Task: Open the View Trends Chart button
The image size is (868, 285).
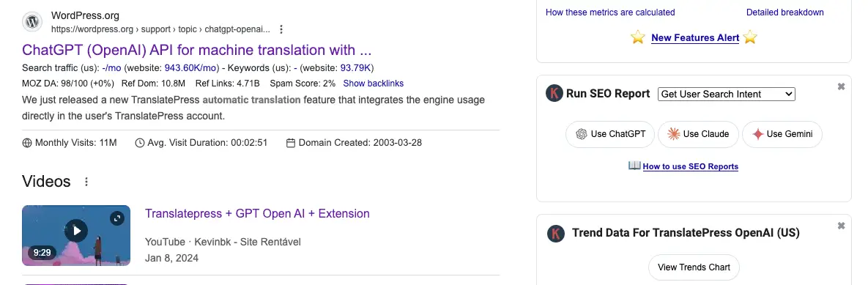Action: [694, 267]
